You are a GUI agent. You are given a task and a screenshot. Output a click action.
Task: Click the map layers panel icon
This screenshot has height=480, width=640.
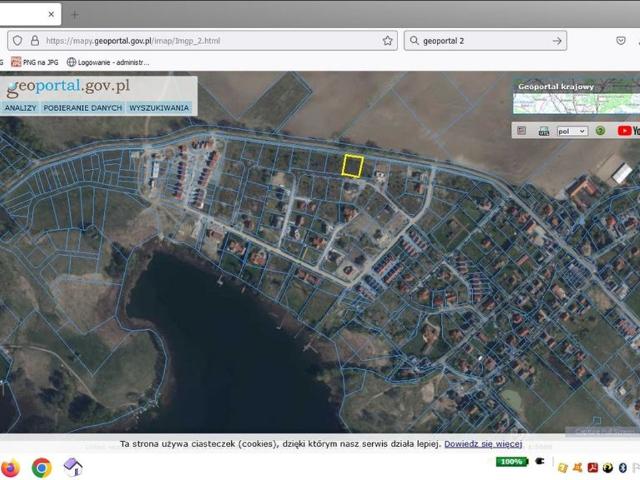coord(521,130)
